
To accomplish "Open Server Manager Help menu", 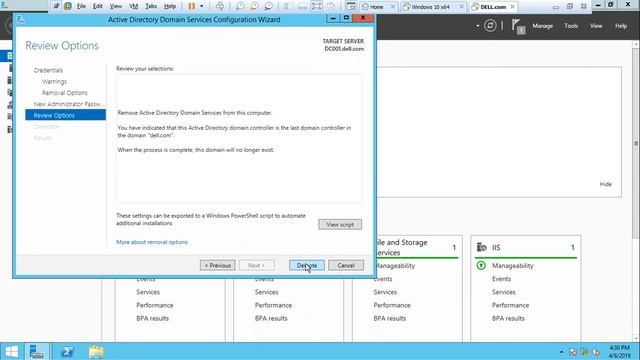I will pos(621,26).
